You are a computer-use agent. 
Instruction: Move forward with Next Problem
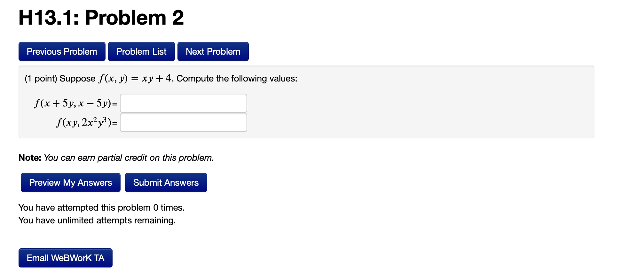coord(213,51)
